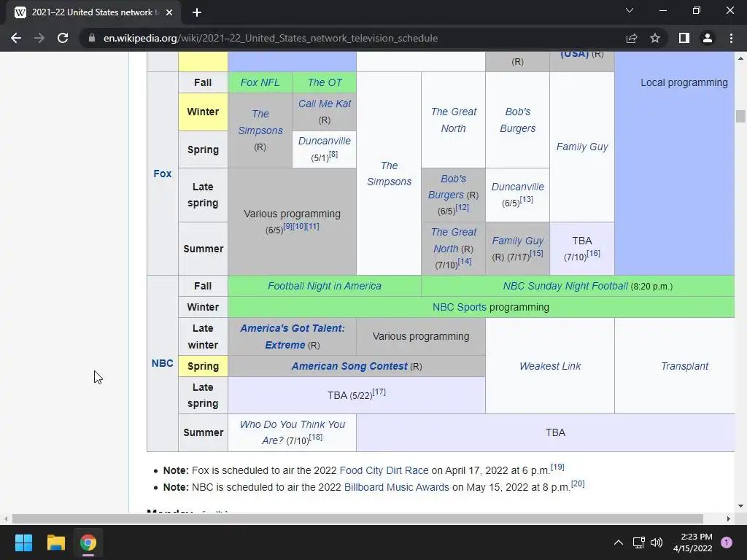The width and height of the screenshot is (747, 560).
Task: View site info lock icon
Action: coord(92,38)
